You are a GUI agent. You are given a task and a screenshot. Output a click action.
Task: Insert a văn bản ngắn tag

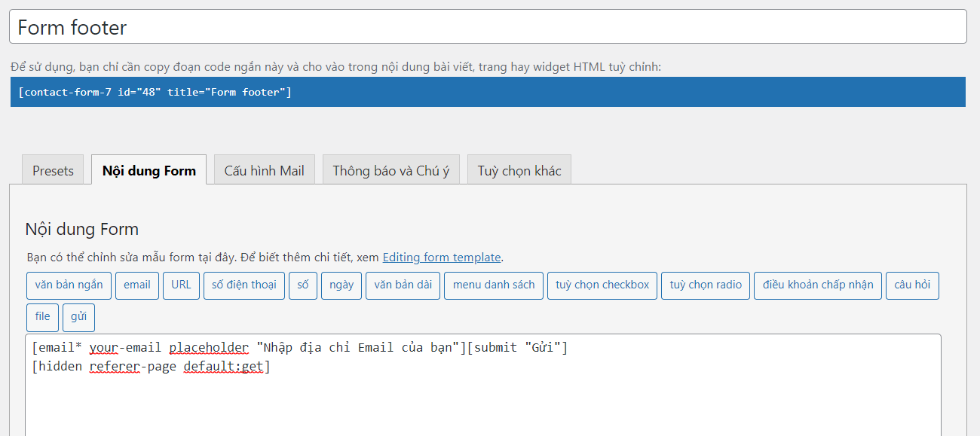tap(69, 285)
